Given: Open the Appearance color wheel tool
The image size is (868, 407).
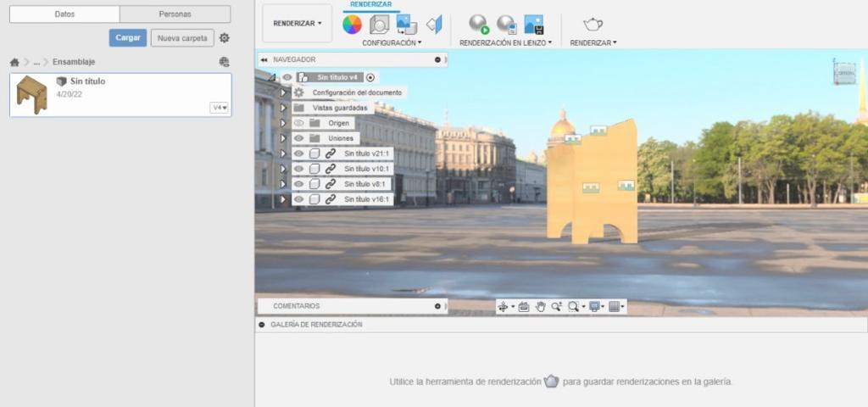Looking at the screenshot, I should pyautogui.click(x=352, y=25).
